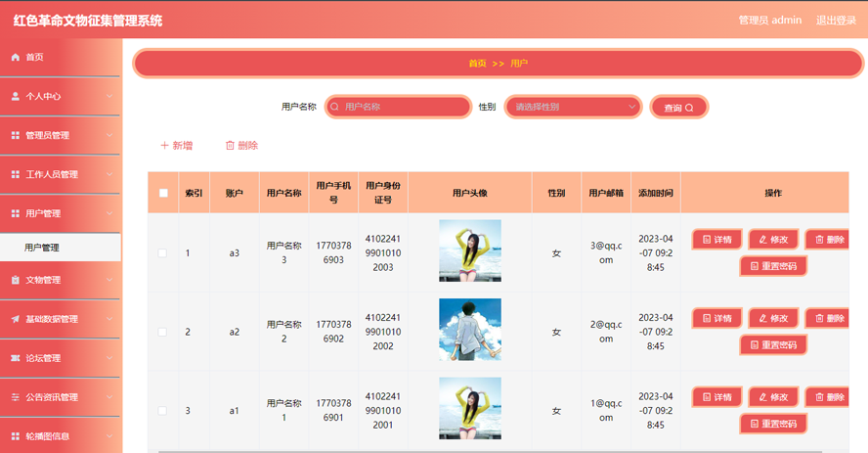Expand the 工作人员管理 menu chevron
Screen dimensions: 868x453
point(109,174)
